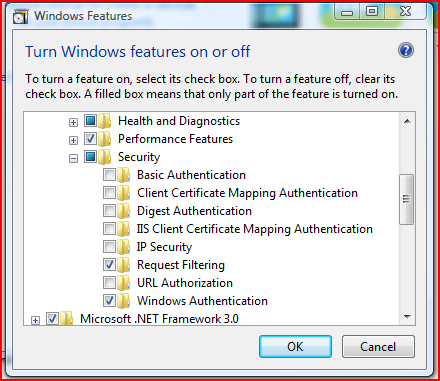Viewport: 440px width, 381px height.
Task: Select the URL Authorization label
Action: [185, 283]
